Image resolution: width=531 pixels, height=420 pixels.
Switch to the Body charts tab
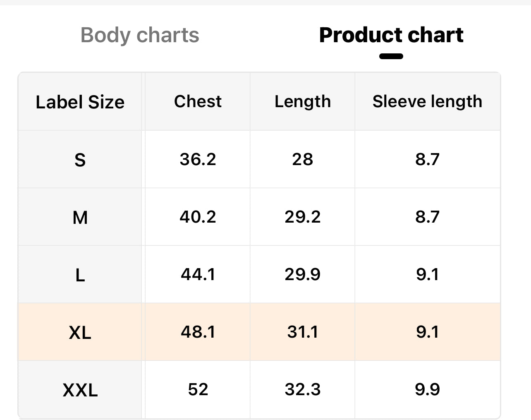pos(140,35)
